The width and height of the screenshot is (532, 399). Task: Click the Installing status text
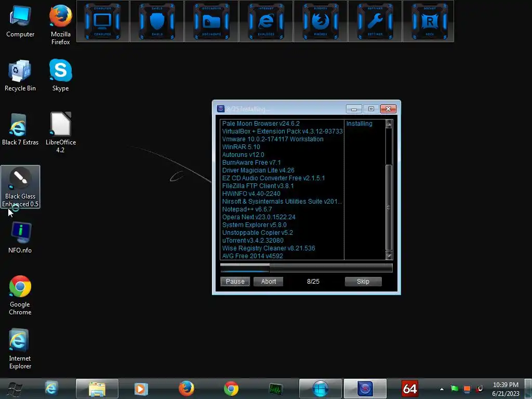tap(360, 124)
